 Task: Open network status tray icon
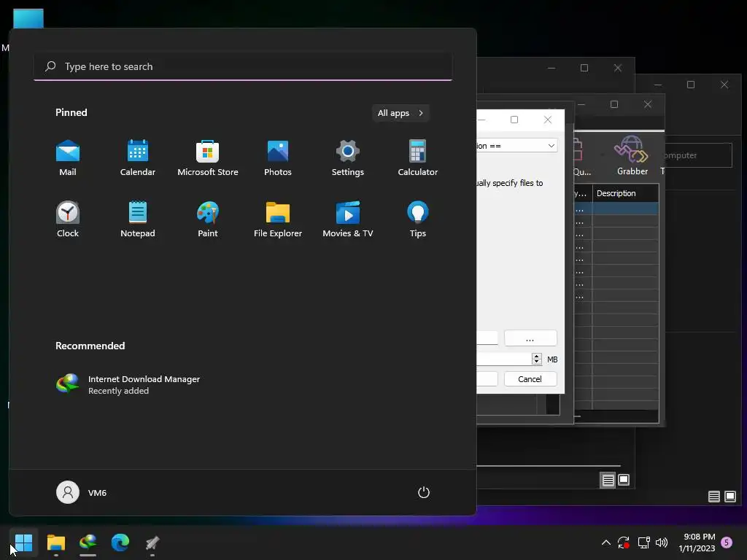tap(643, 542)
